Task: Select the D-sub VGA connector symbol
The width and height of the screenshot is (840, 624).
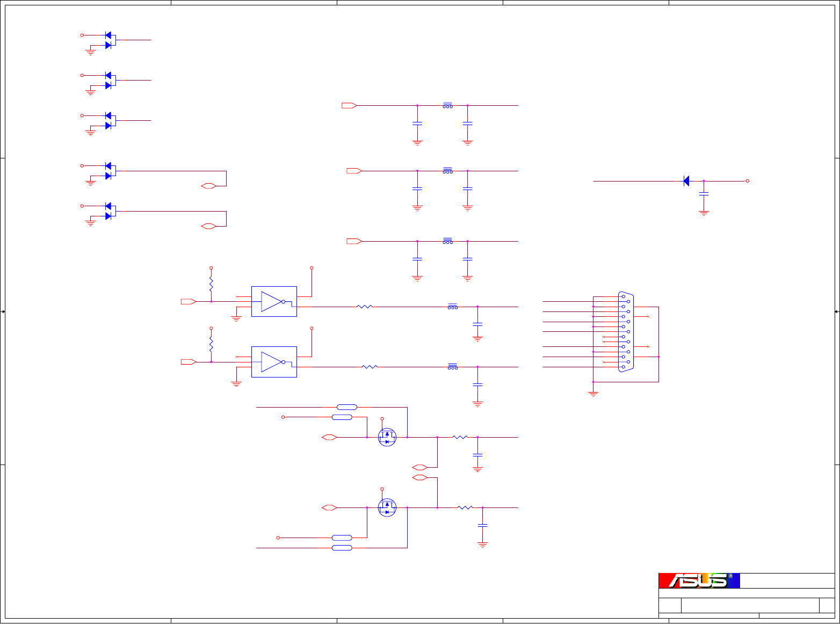Action: point(626,331)
